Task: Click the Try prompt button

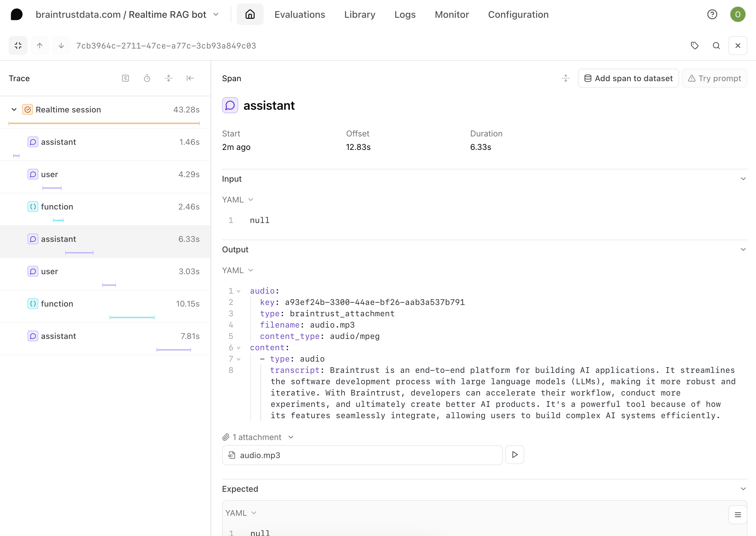Action: click(714, 78)
